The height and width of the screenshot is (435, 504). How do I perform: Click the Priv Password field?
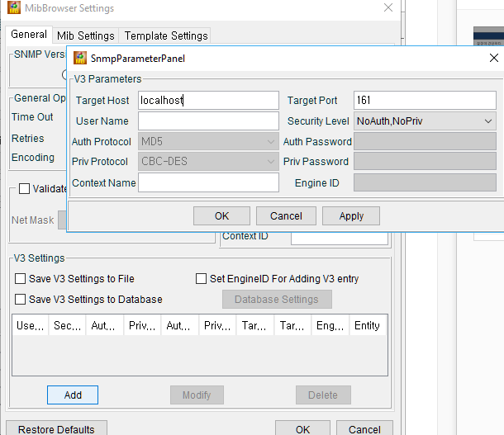point(425,162)
